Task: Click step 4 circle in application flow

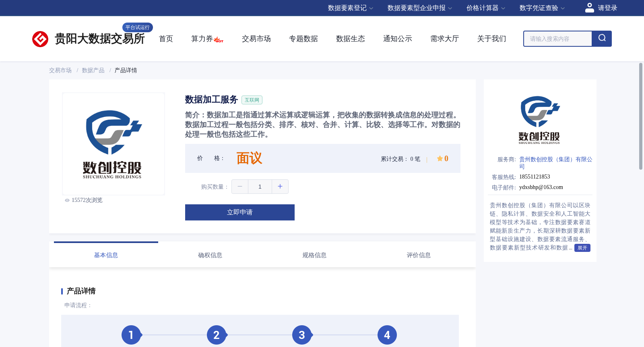Action: [387, 335]
